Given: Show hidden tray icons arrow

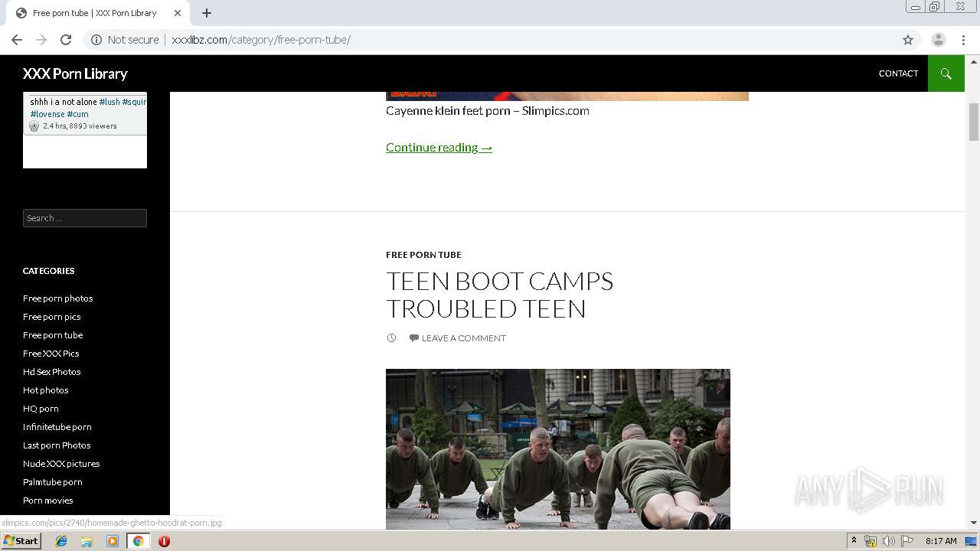Looking at the screenshot, I should tap(854, 541).
